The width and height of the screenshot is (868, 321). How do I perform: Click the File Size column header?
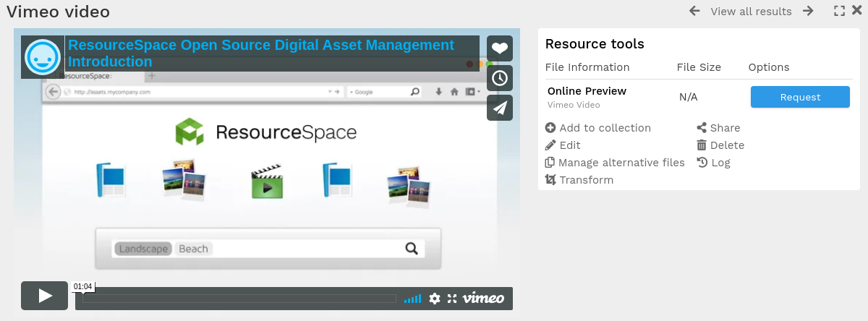699,67
